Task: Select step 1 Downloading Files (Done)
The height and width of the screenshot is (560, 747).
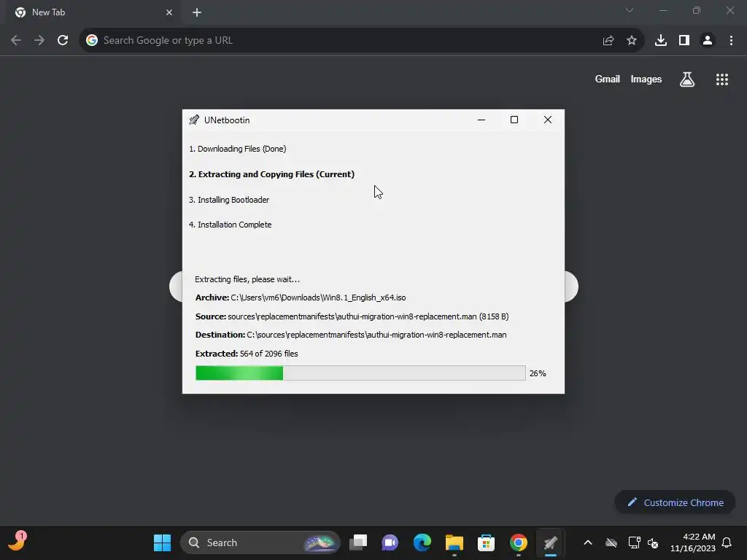Action: pyautogui.click(x=237, y=149)
